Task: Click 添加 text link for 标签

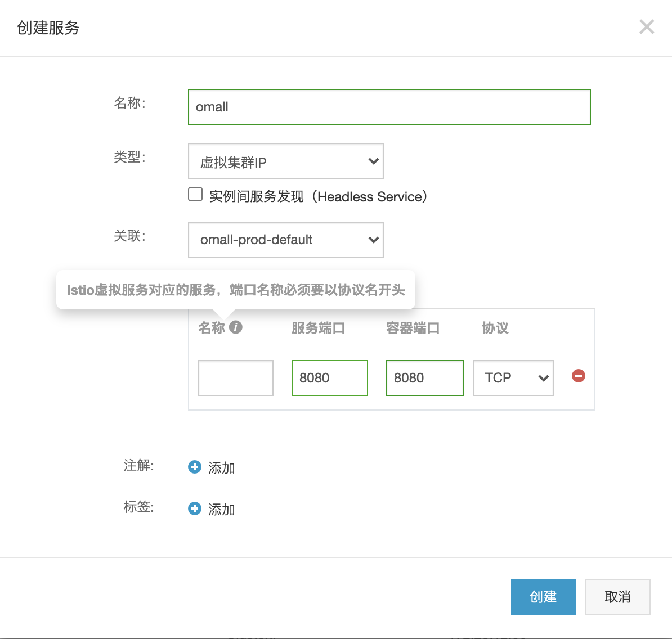Action: (x=221, y=510)
